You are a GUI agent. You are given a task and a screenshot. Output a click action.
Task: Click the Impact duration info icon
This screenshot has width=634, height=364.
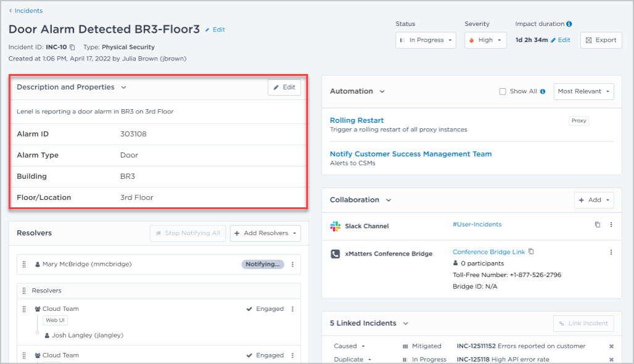point(569,24)
